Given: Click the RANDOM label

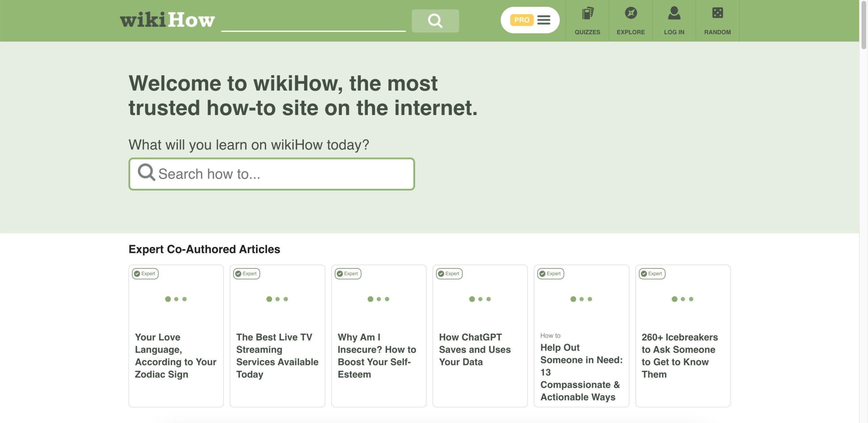Looking at the screenshot, I should (x=717, y=32).
